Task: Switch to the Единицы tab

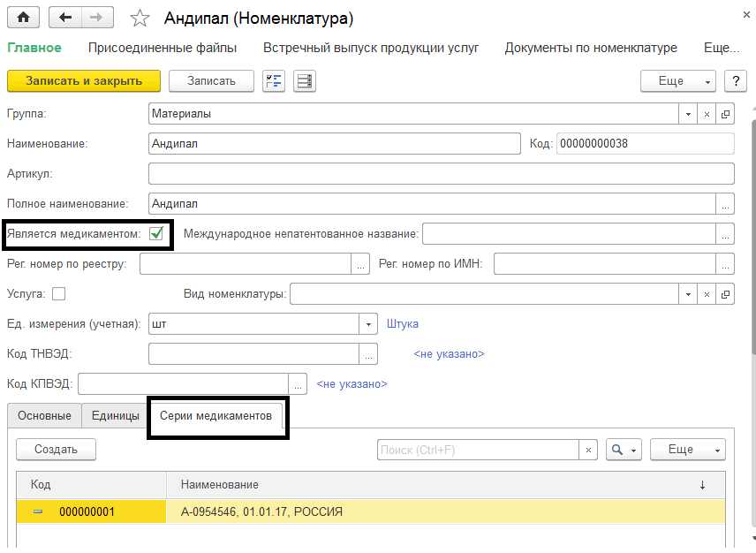Action: coord(115,416)
